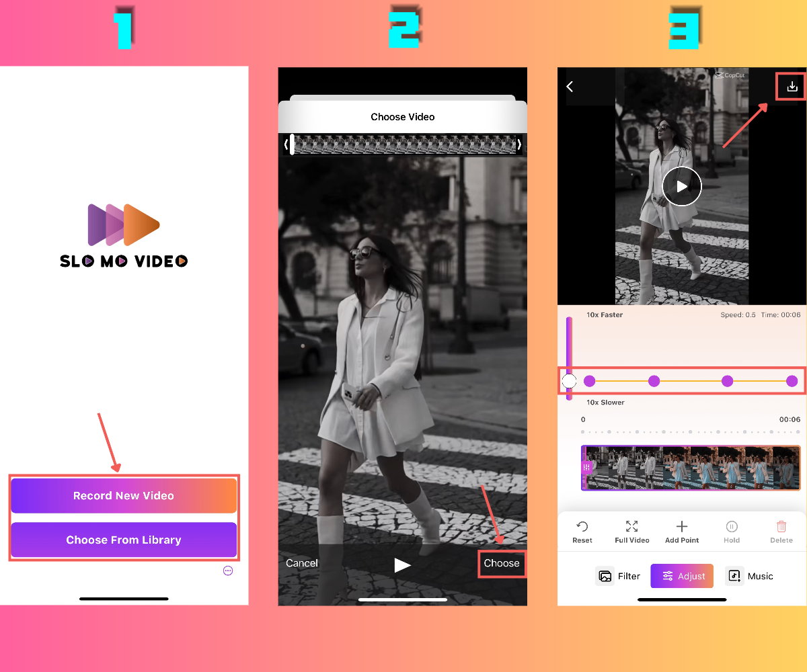Switch to the Filter tab
Viewport: 807px width, 672px height.
[618, 576]
